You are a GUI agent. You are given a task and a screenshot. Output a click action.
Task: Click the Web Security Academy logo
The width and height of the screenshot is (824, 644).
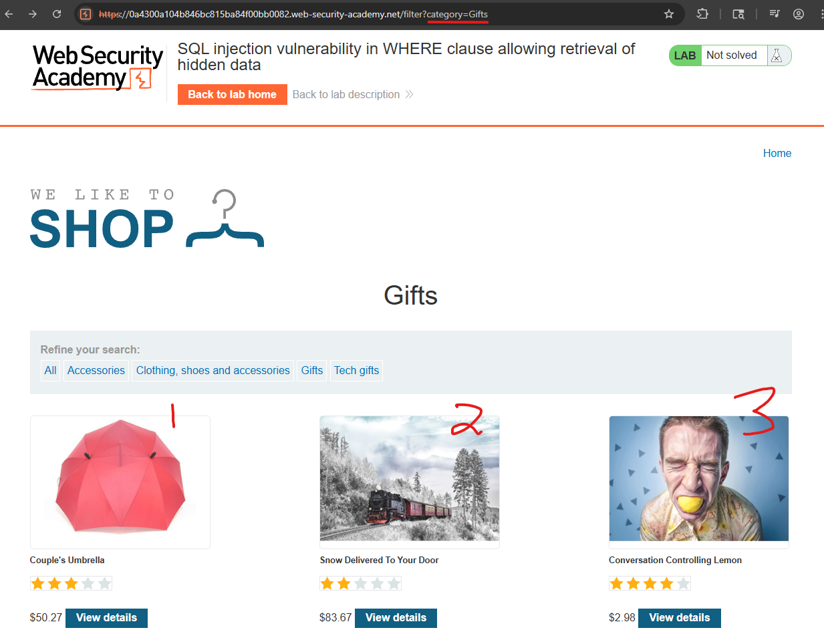pos(98,67)
